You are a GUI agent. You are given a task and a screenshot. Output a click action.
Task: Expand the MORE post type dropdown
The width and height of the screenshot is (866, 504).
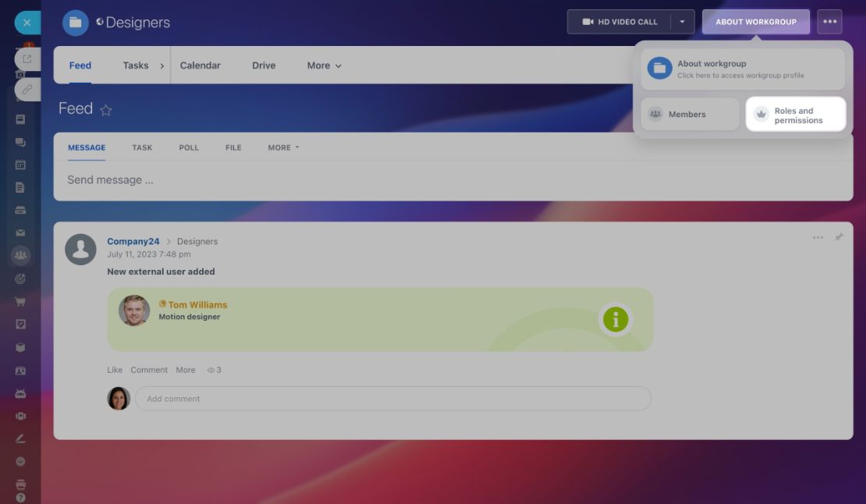(283, 147)
